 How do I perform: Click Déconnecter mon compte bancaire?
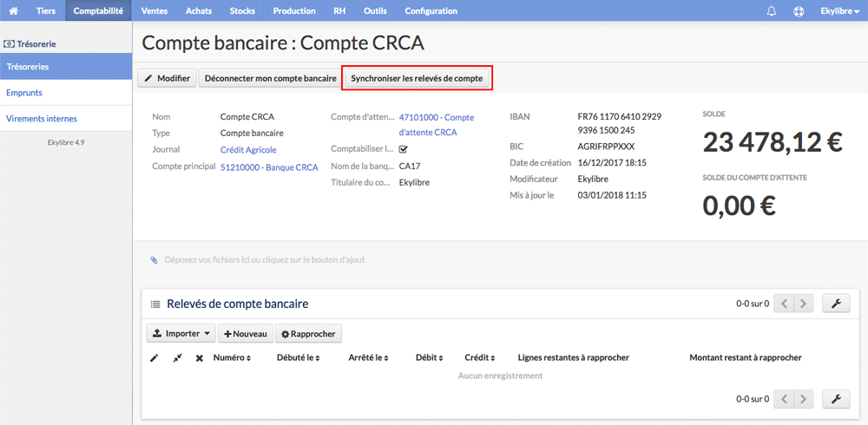tap(270, 79)
